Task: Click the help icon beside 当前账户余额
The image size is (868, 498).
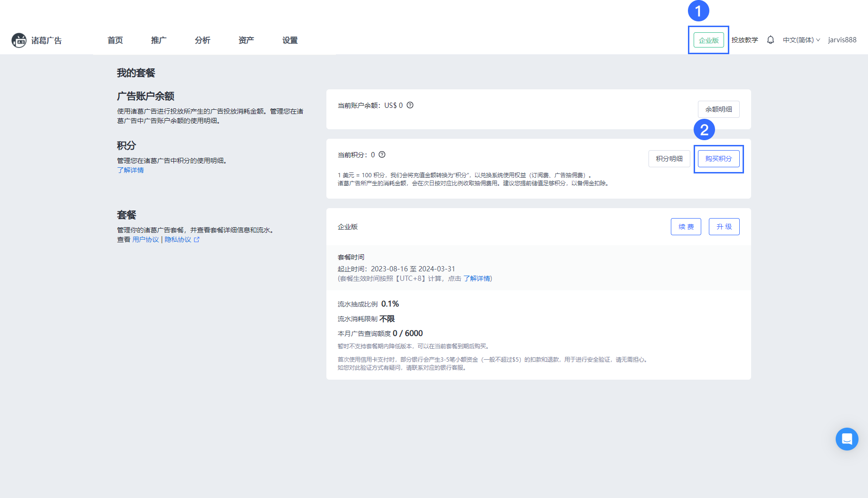Action: pos(410,105)
